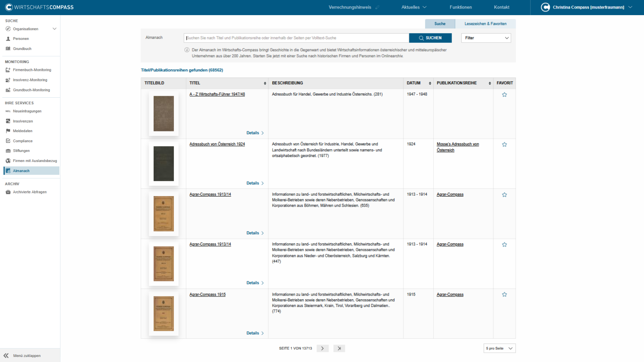Favorite Adressbuch von Österreich 1924 star
Screen dimensions: 644x362
(x=504, y=145)
